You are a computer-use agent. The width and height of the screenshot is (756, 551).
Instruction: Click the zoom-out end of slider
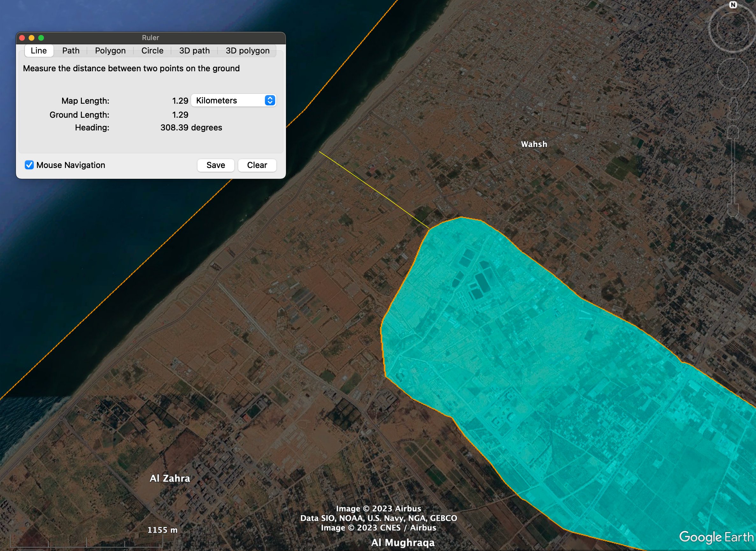point(733,211)
